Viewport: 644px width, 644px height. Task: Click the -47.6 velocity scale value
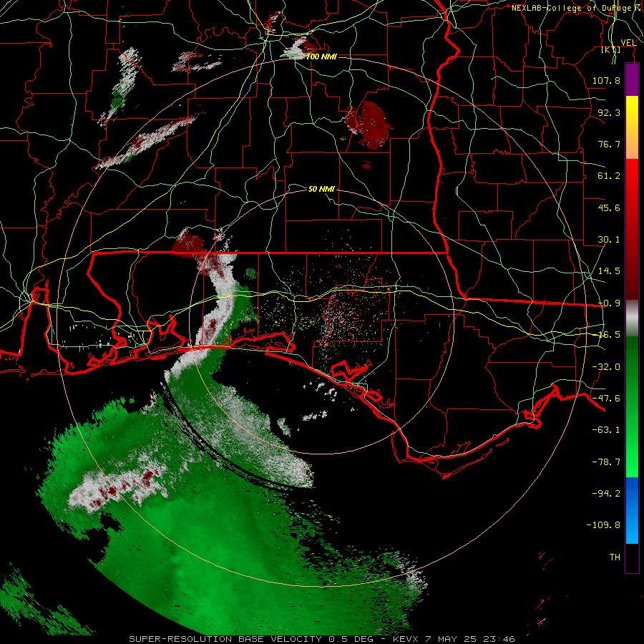click(606, 399)
